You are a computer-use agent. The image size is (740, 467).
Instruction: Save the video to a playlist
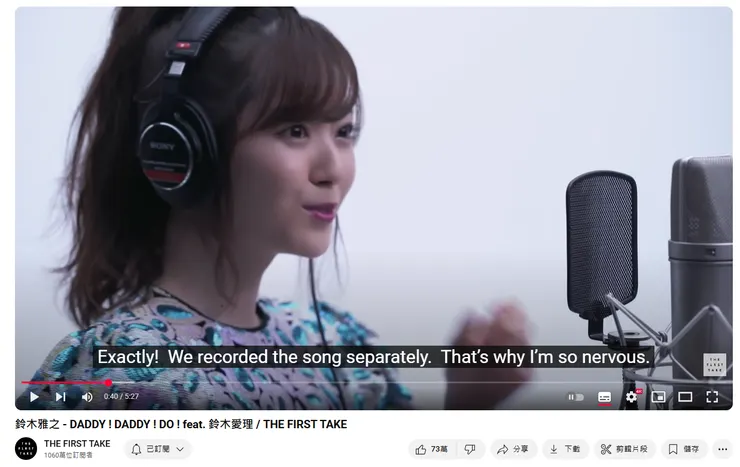pos(684,449)
